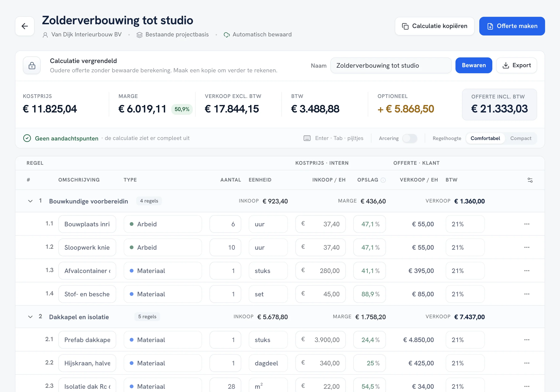
Task: Click the inkoop price field of row 1.3
Action: (x=320, y=271)
